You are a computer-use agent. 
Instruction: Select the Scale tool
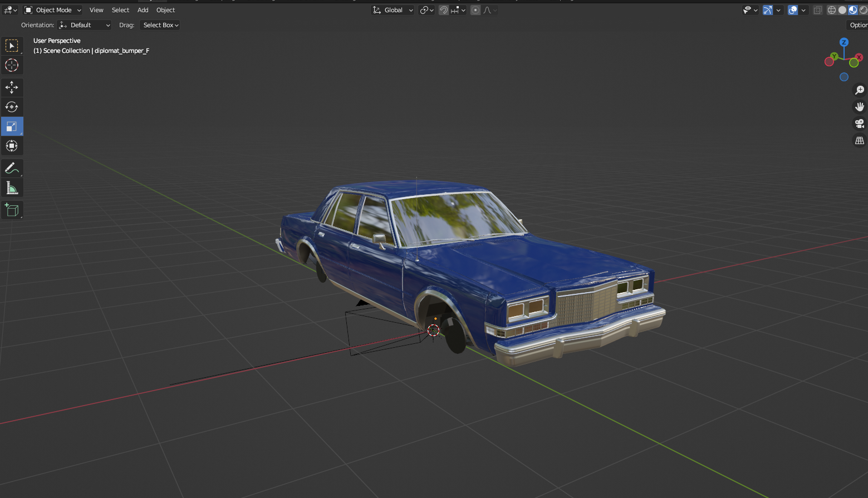click(12, 126)
